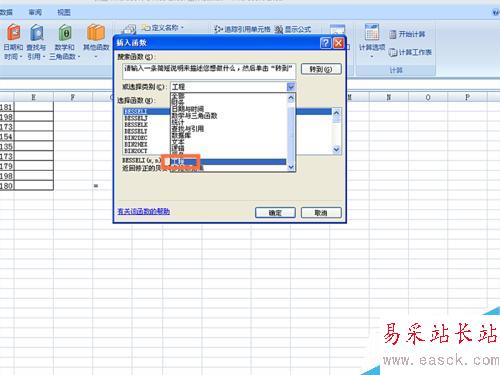Switch to the Review (审阅) ribbon tab
The width and height of the screenshot is (500, 375).
tap(35, 12)
